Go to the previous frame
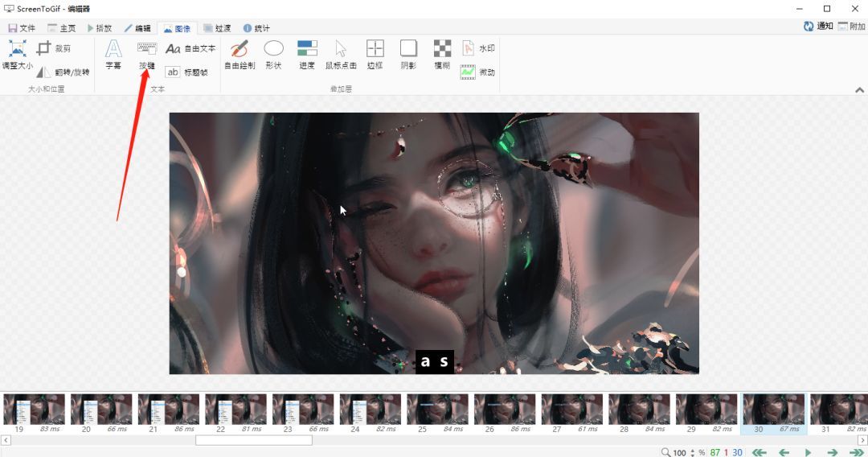The height and width of the screenshot is (457, 868). 784,452
